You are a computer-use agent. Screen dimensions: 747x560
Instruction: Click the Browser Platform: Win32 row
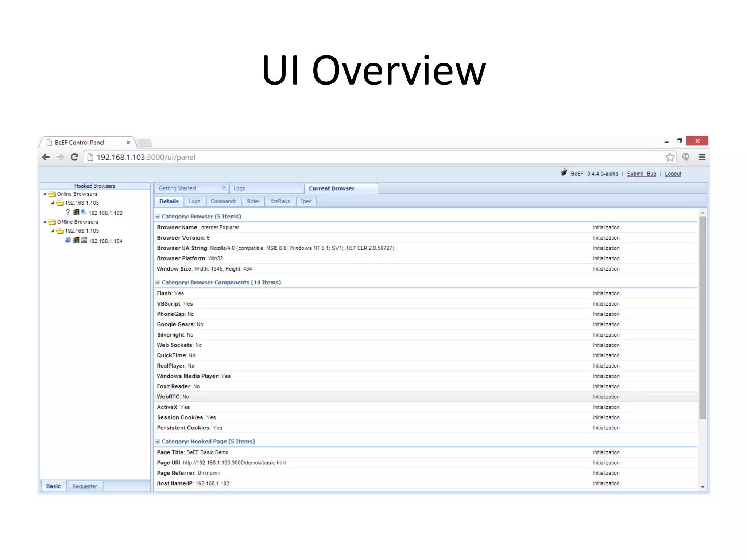[426, 258]
